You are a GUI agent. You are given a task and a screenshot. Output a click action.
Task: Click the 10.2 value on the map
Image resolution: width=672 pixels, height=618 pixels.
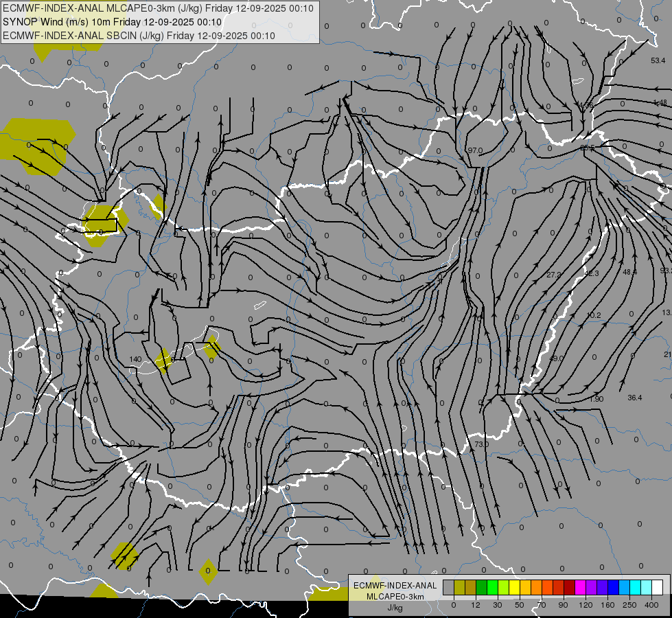point(594,315)
